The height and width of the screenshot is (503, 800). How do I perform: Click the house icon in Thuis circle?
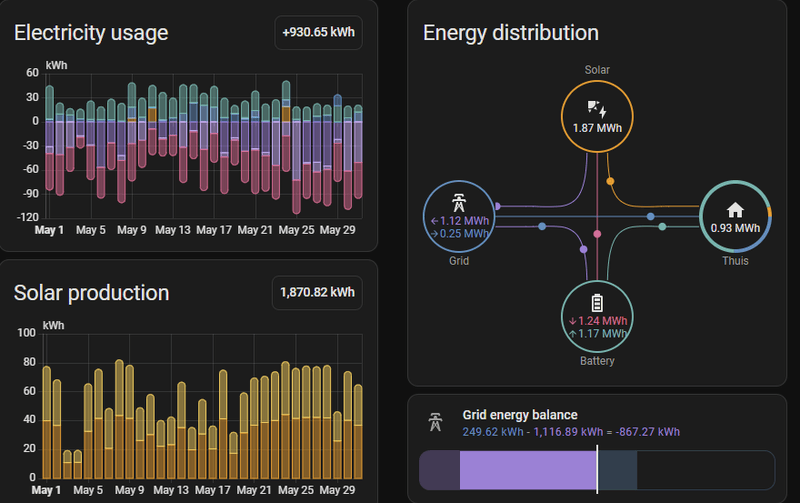[735, 210]
